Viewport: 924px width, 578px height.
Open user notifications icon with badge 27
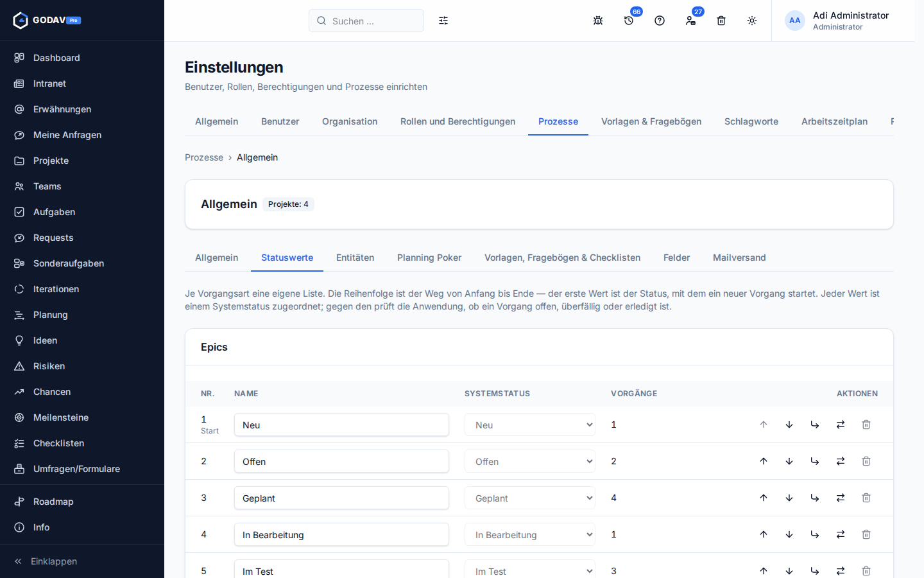(690, 21)
